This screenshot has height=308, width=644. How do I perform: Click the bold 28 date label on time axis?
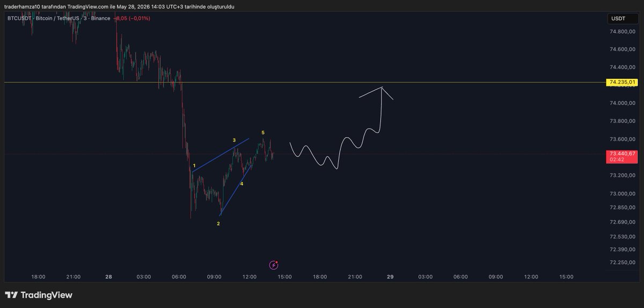(108, 277)
